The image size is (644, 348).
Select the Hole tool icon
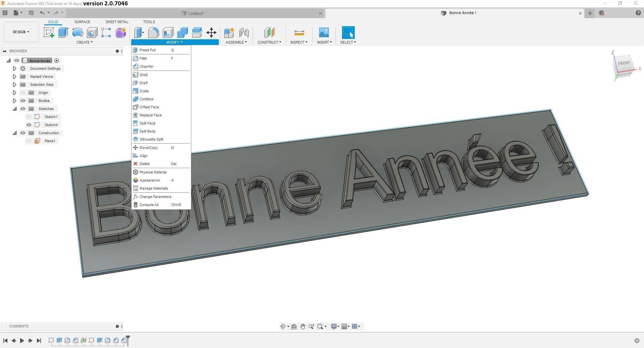coord(92,33)
